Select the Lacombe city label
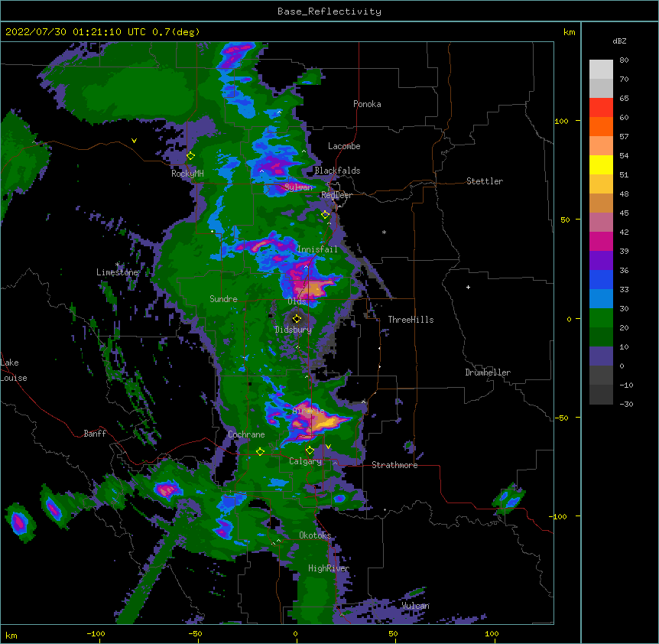The height and width of the screenshot is (644, 659). coord(344,146)
